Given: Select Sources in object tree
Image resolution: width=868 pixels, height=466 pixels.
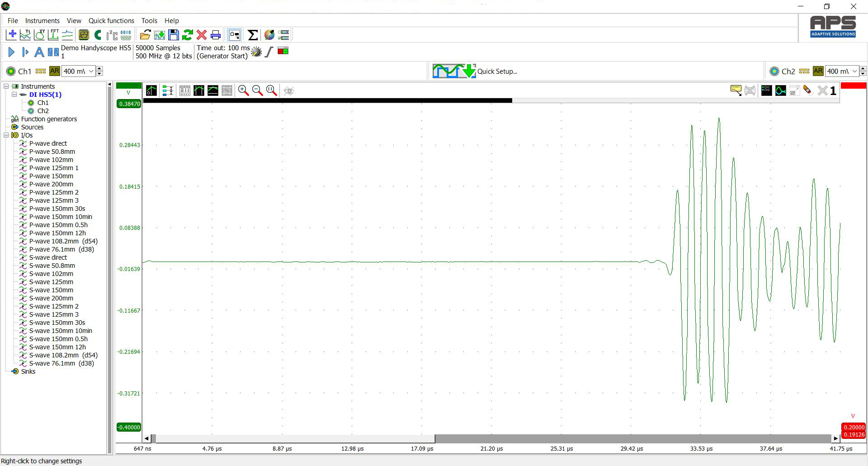Looking at the screenshot, I should pos(32,127).
